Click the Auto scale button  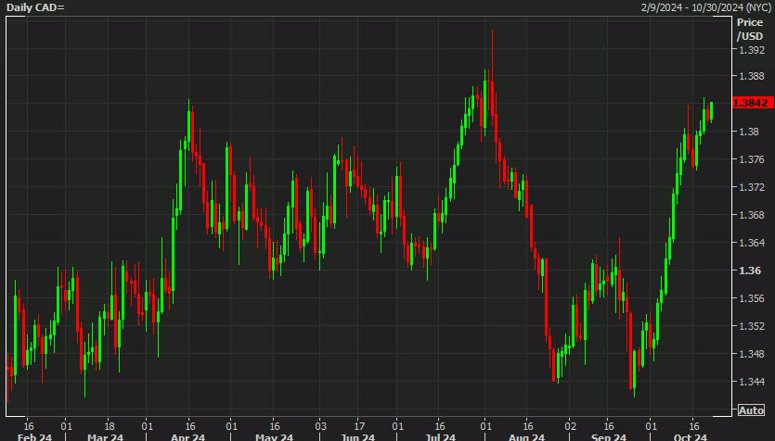(751, 410)
